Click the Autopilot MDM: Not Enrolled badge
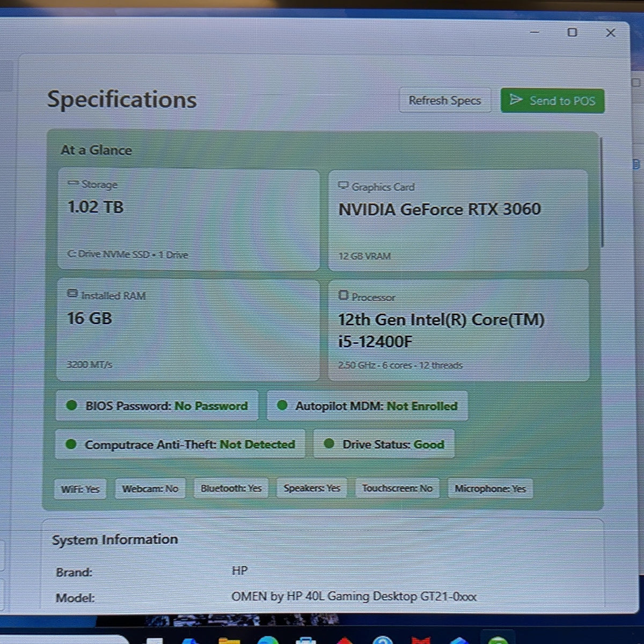This screenshot has width=644, height=644. coord(367,406)
